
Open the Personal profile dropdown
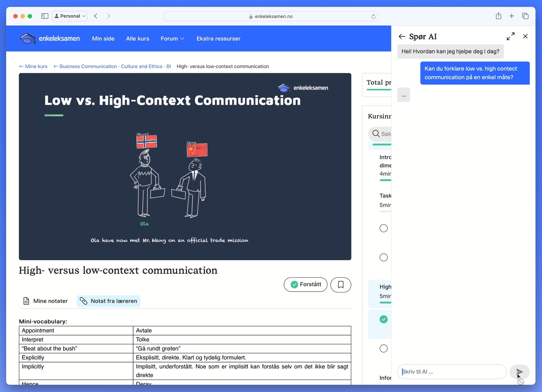(70, 16)
